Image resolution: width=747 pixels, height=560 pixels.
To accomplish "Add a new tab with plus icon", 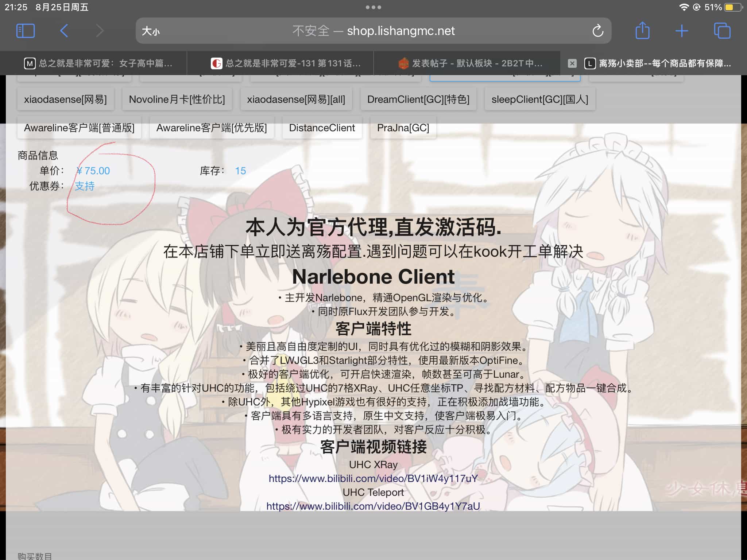I will (681, 31).
